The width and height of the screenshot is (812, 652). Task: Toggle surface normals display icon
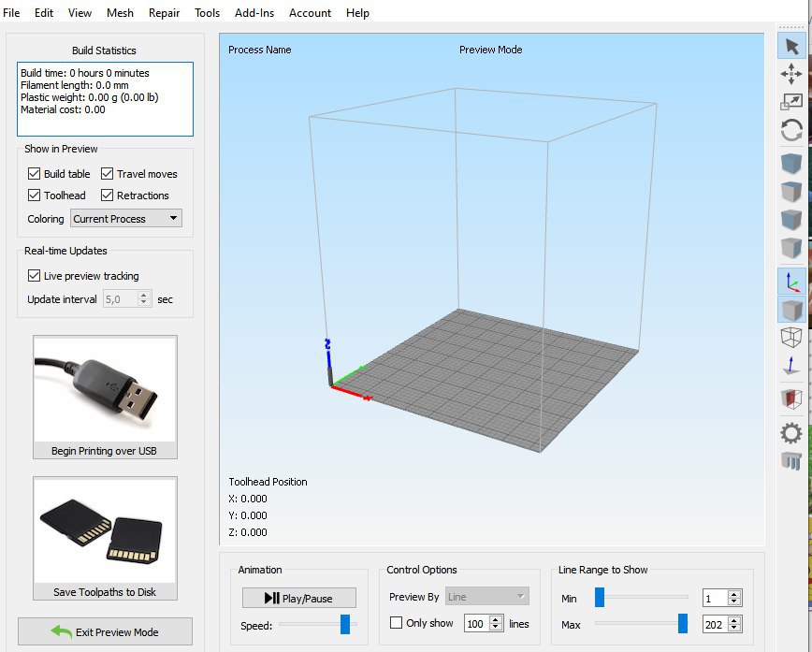[x=791, y=365]
